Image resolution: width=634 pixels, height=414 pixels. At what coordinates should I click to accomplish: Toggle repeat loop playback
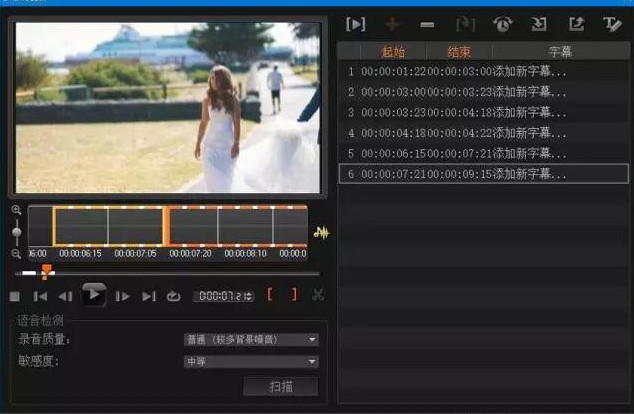[x=173, y=296]
